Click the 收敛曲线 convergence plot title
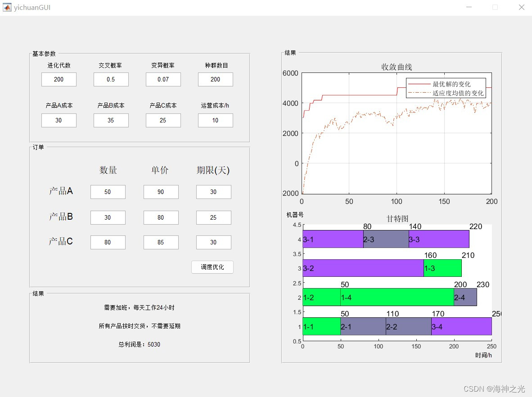The image size is (532, 397). pos(397,67)
